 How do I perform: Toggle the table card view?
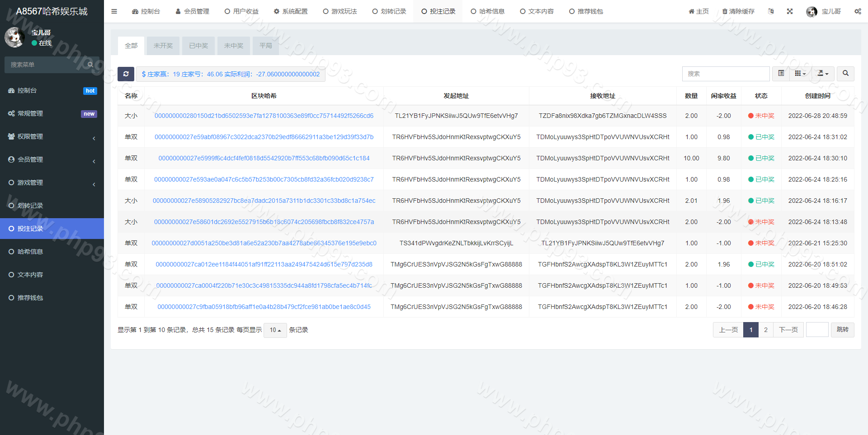[781, 74]
